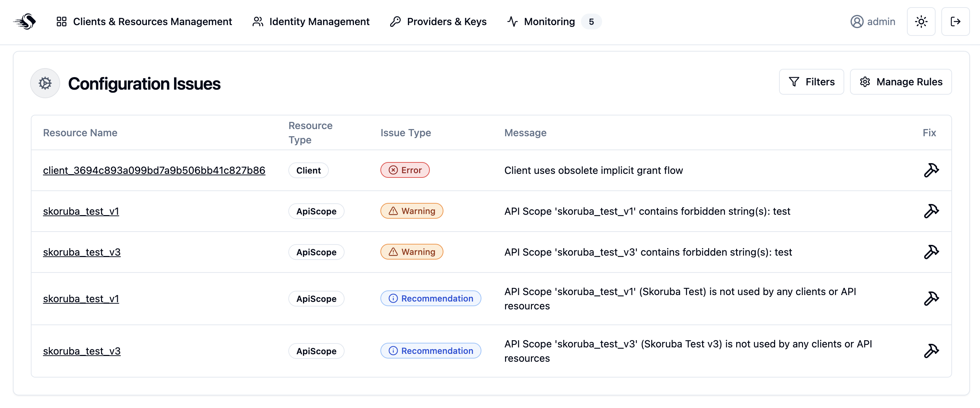This screenshot has height=408, width=980.
Task: Click fix hammer for obsolete implicit grant flow
Action: pos(931,170)
